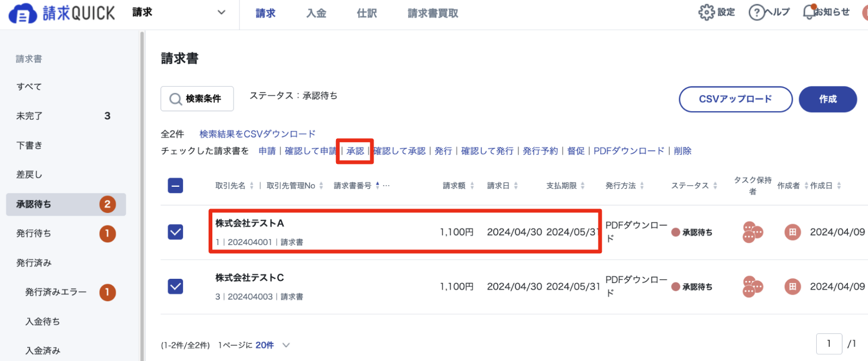Sort by 発行方法 column arrows
This screenshot has width=868, height=361.
pos(642,186)
